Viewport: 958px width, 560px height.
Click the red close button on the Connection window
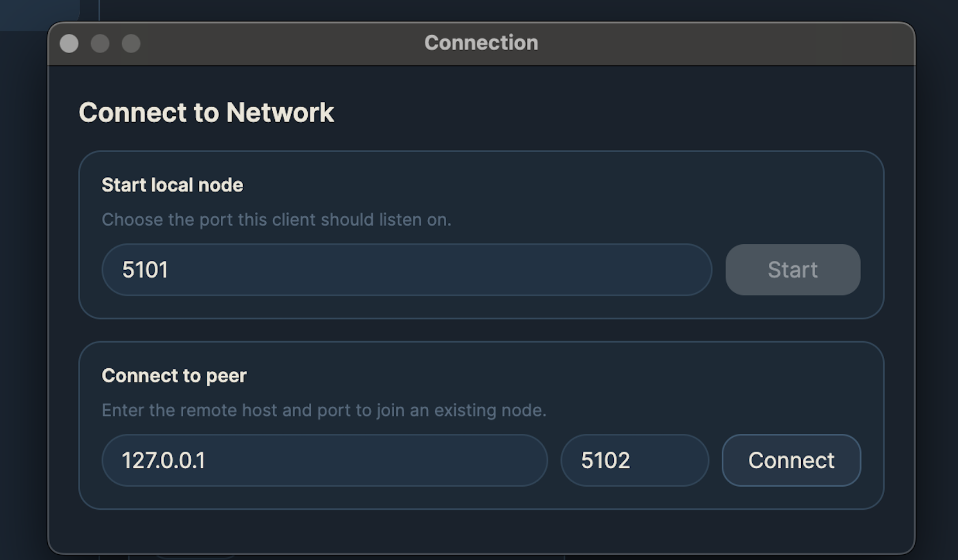point(69,43)
